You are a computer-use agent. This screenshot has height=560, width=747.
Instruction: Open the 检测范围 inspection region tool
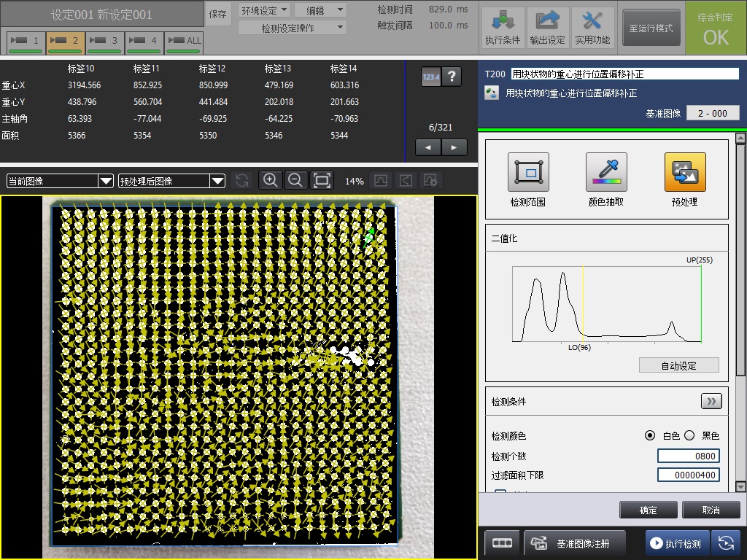(528, 173)
